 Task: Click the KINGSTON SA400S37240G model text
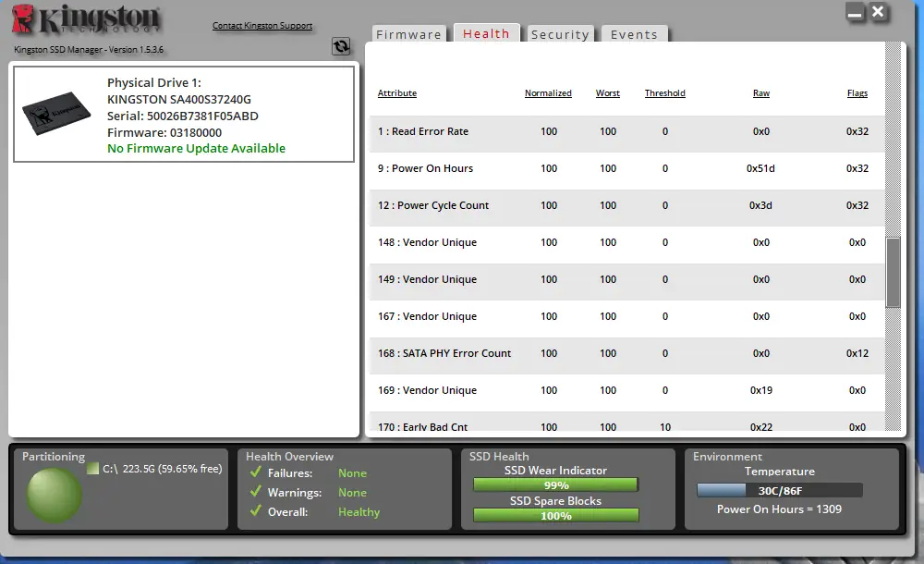179,99
